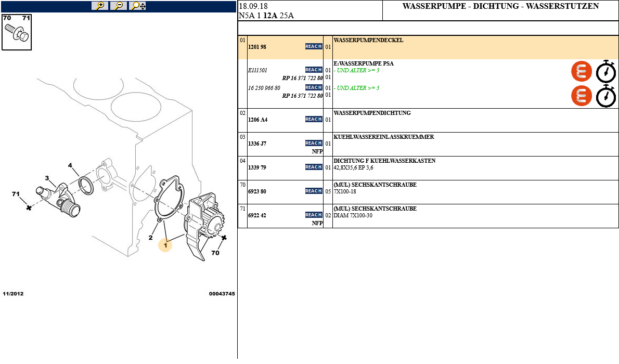Open REACH badge for part 1336 J7
Viewport: 619px width, 364px height.
[x=314, y=143]
